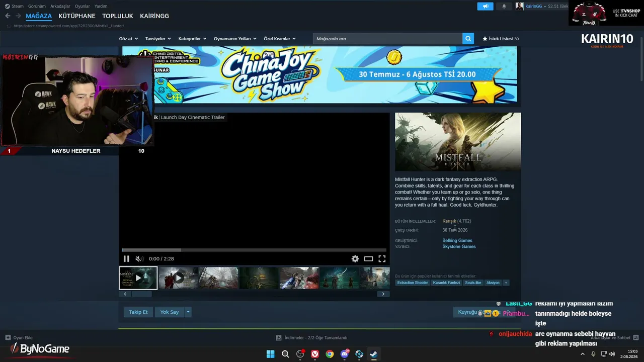
Task: Click the Mağazada ara search field
Action: (x=387, y=39)
